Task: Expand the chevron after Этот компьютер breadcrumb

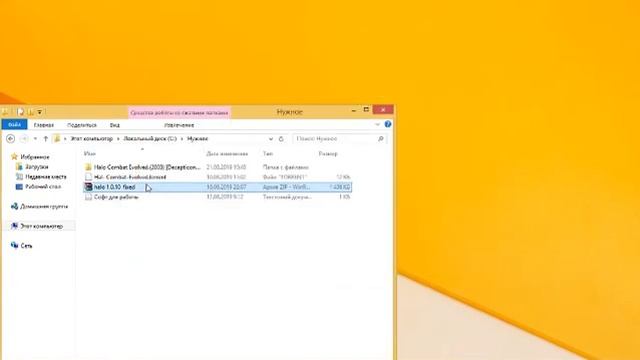Action: [118, 139]
